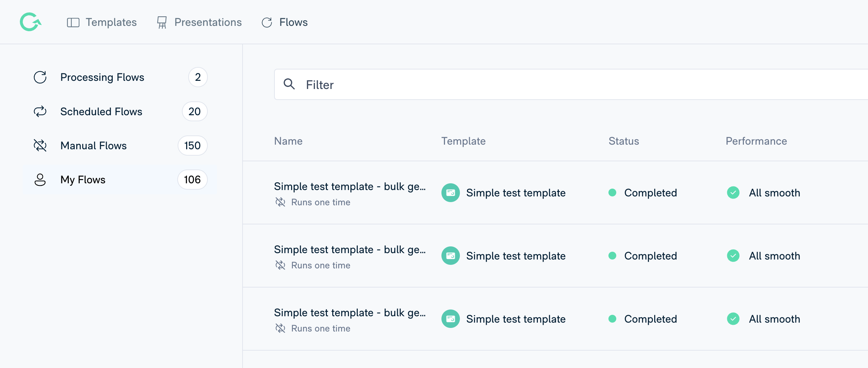The width and height of the screenshot is (868, 368).
Task: Click the second row's green template icon
Action: point(450,256)
